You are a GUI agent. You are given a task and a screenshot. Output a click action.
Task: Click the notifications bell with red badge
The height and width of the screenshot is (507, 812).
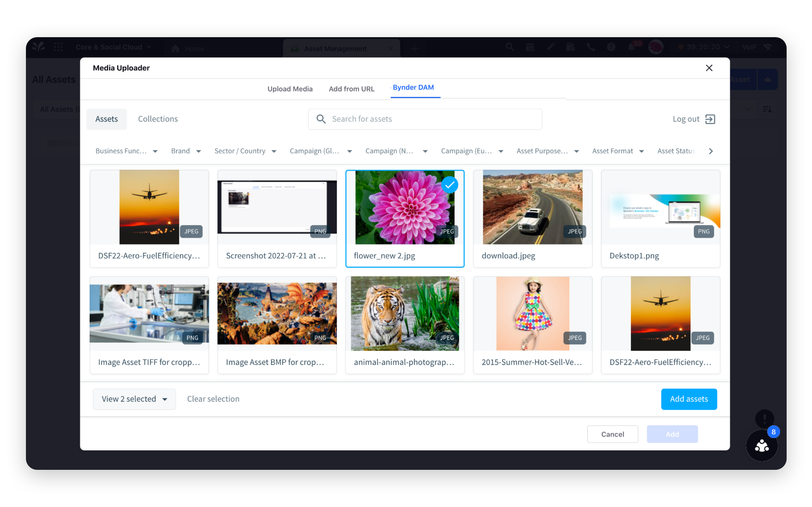[x=632, y=47]
